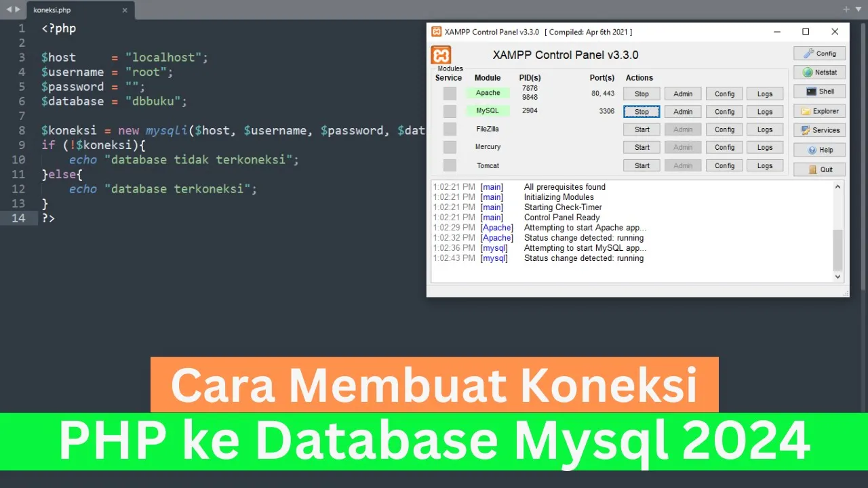Click the XAMPP logo icon in the panel header
The width and height of the screenshot is (868, 488).
coord(441,55)
